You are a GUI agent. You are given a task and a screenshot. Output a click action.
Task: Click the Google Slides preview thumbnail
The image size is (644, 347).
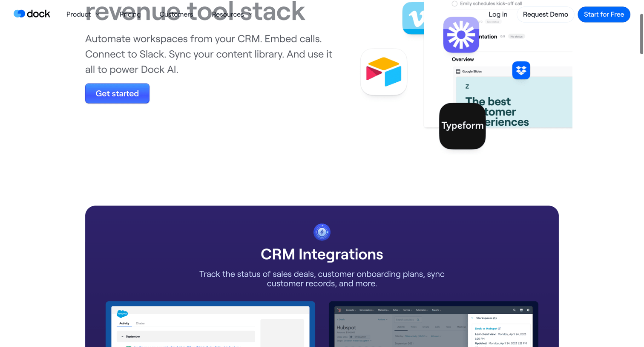click(514, 102)
